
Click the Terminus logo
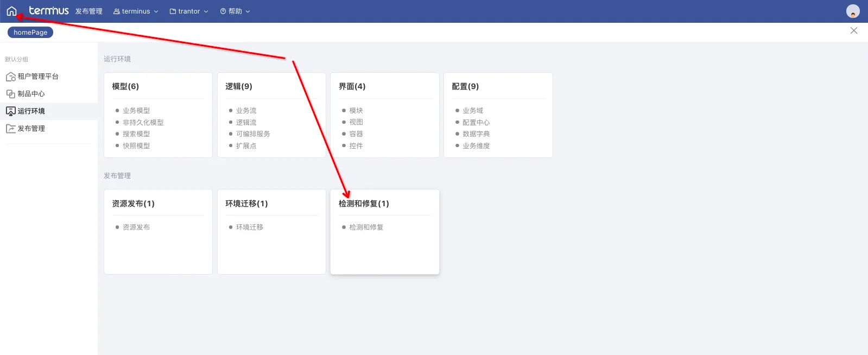point(49,11)
